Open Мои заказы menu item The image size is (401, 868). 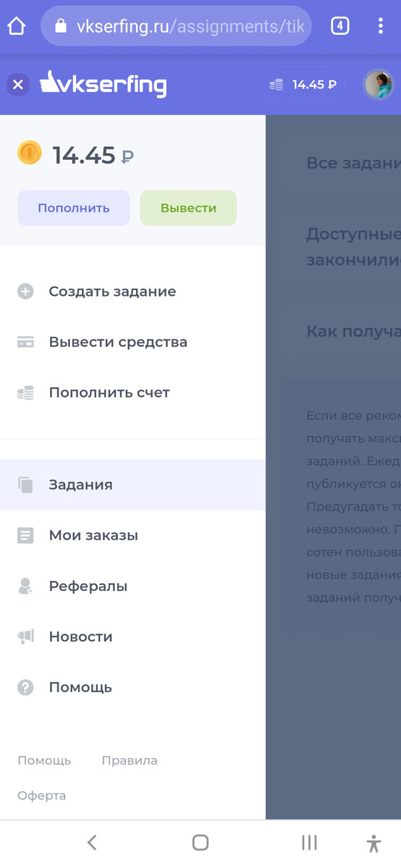(132, 535)
